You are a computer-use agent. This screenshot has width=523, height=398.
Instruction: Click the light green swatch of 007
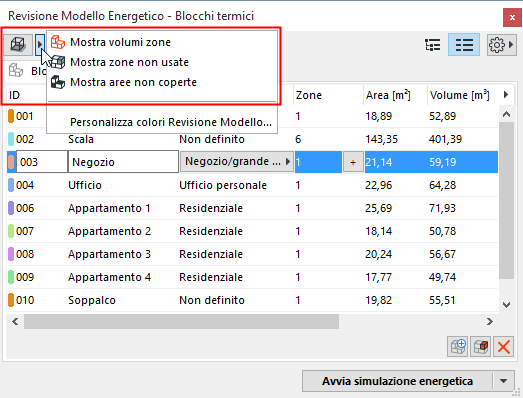click(x=11, y=231)
